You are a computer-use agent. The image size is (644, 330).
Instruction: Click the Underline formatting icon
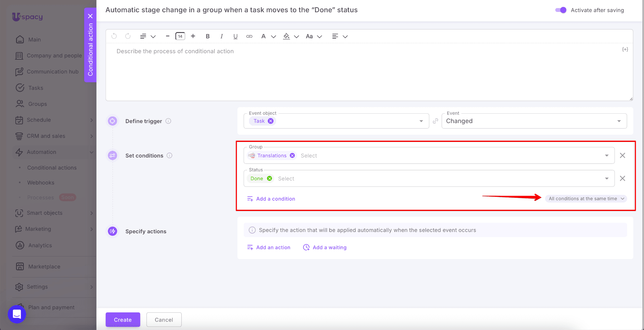[x=235, y=36]
